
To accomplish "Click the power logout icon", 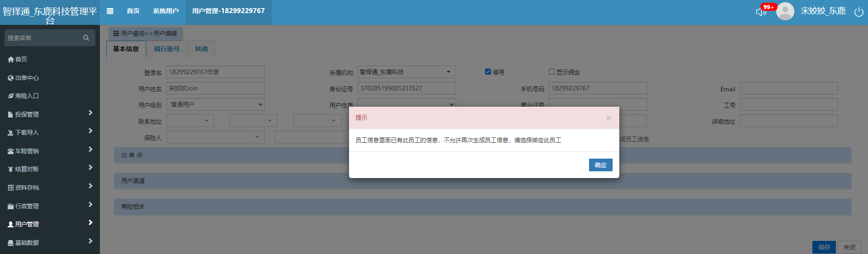I will coord(859,12).
